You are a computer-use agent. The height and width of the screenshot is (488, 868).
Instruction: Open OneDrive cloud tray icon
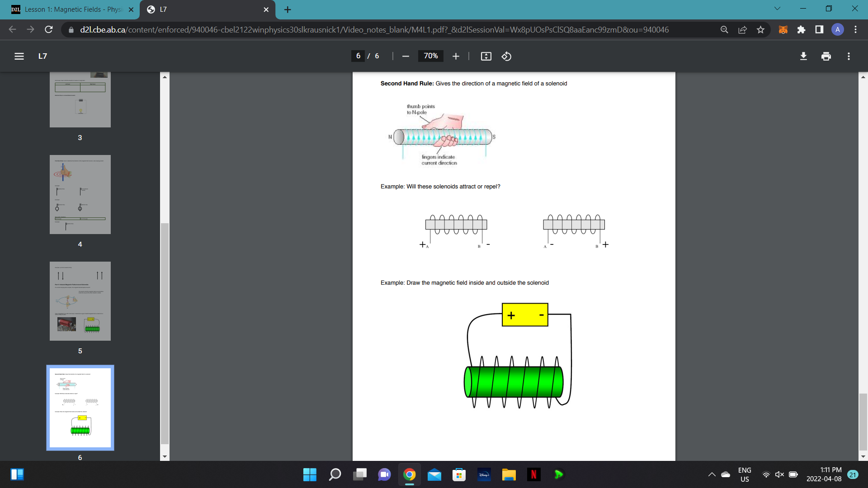click(x=726, y=474)
